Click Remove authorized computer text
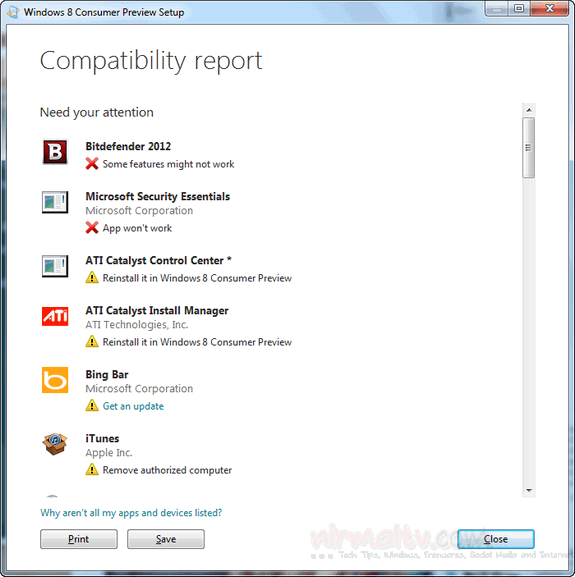This screenshot has height=577, width=575. pyautogui.click(x=167, y=470)
